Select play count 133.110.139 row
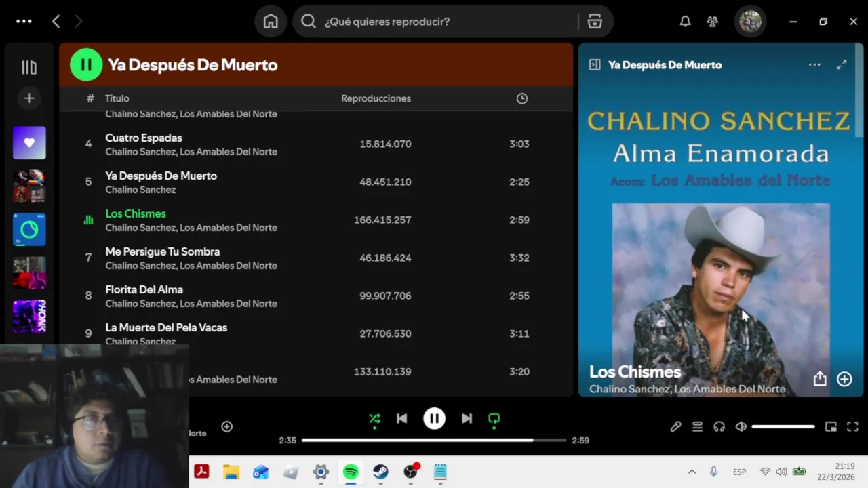 point(382,371)
